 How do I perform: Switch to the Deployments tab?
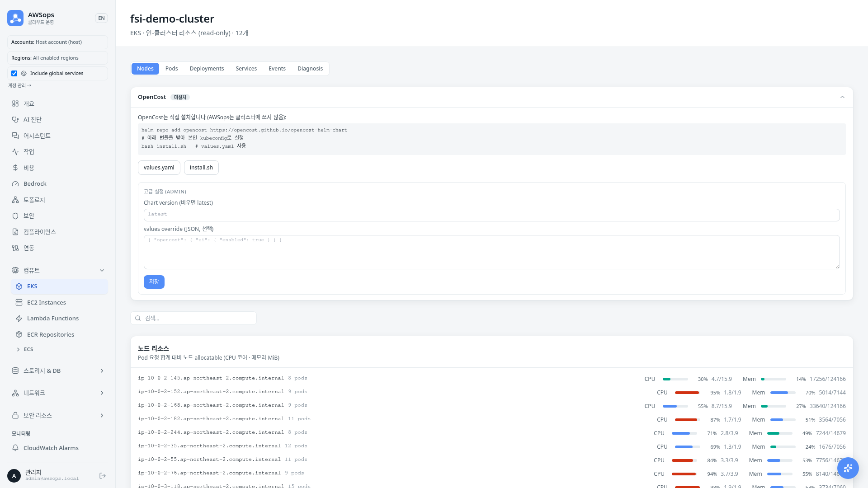tap(207, 69)
